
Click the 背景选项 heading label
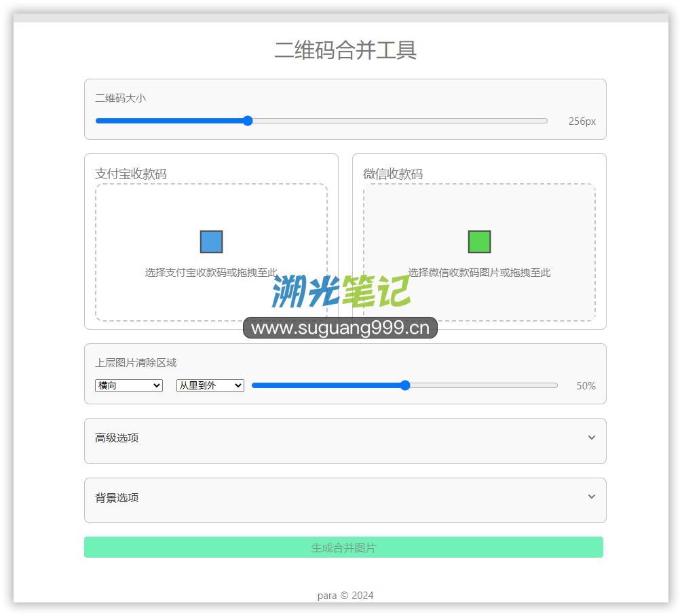117,498
